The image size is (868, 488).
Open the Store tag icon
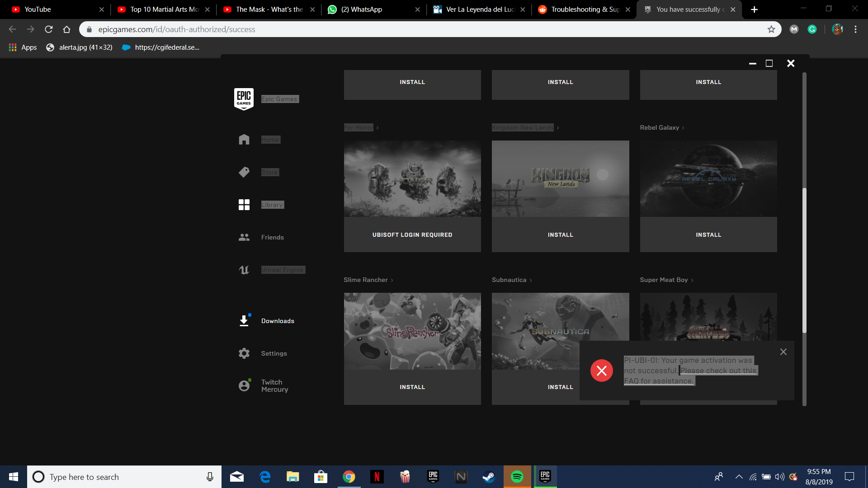click(244, 172)
